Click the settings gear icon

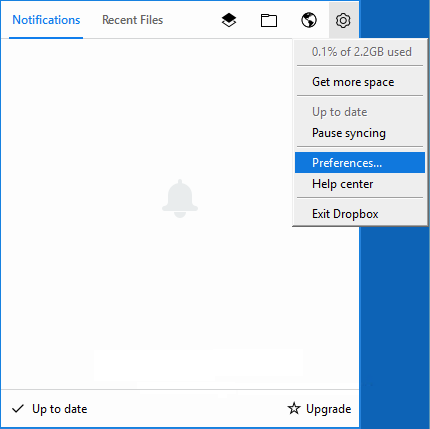point(343,20)
